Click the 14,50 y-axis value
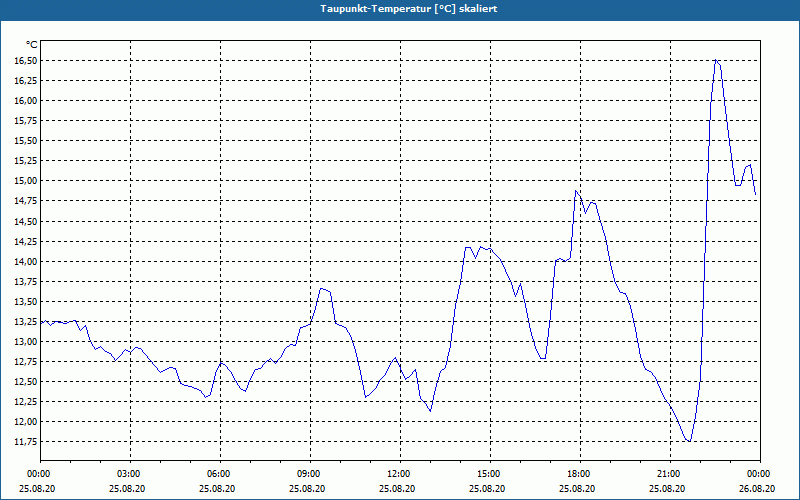Screen dimensions: 800x500 [25, 221]
